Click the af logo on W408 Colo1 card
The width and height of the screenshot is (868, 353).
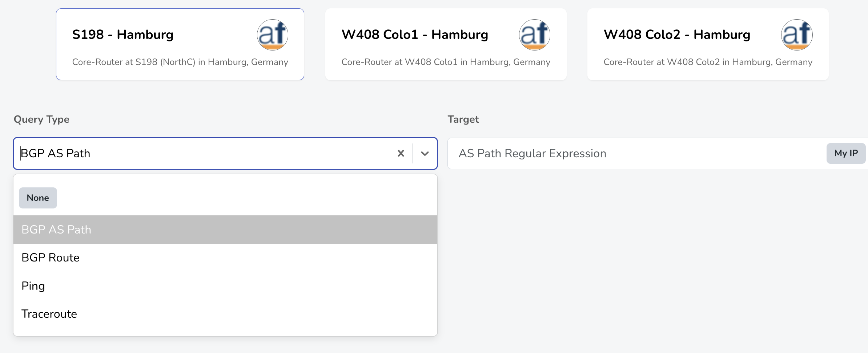point(534,35)
